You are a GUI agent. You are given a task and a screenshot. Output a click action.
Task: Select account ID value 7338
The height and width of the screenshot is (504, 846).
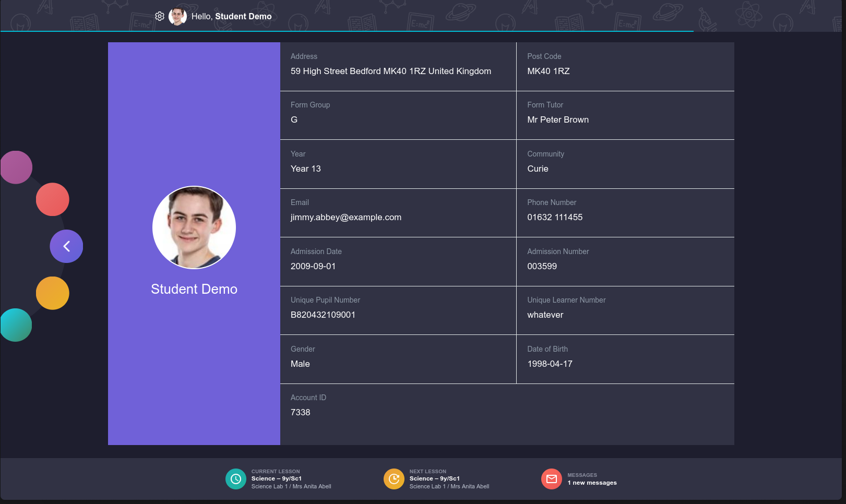(x=301, y=412)
